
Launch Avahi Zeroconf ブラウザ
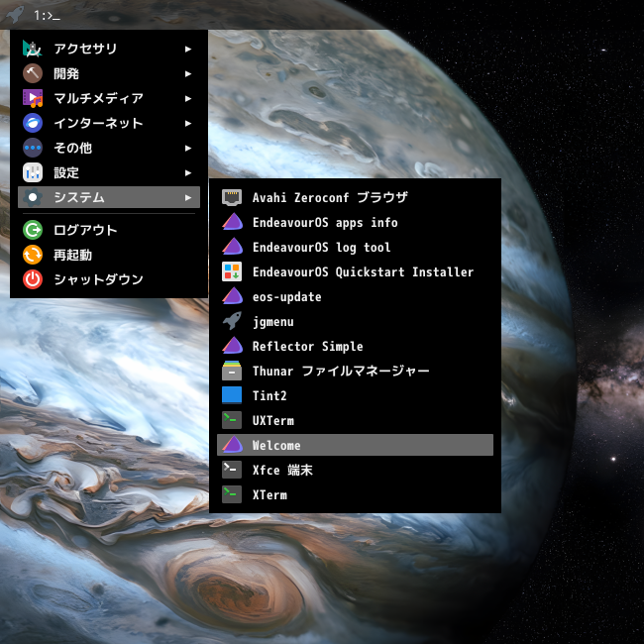coord(355,197)
